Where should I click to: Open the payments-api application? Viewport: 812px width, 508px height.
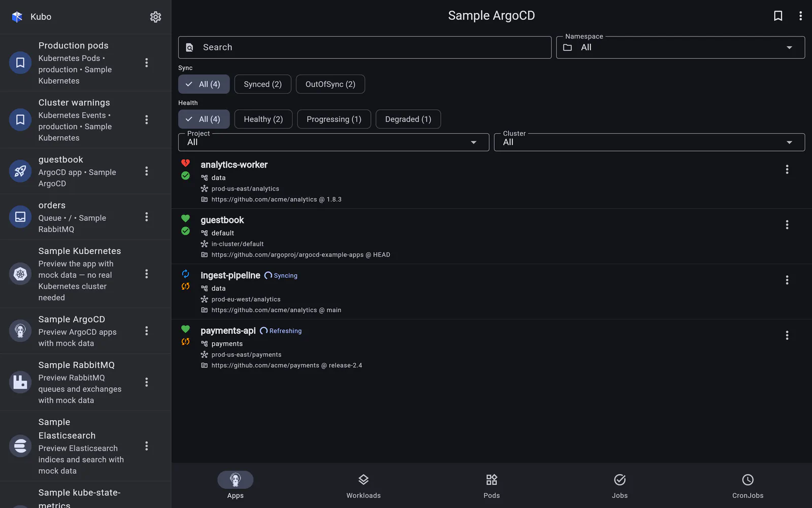click(491, 347)
